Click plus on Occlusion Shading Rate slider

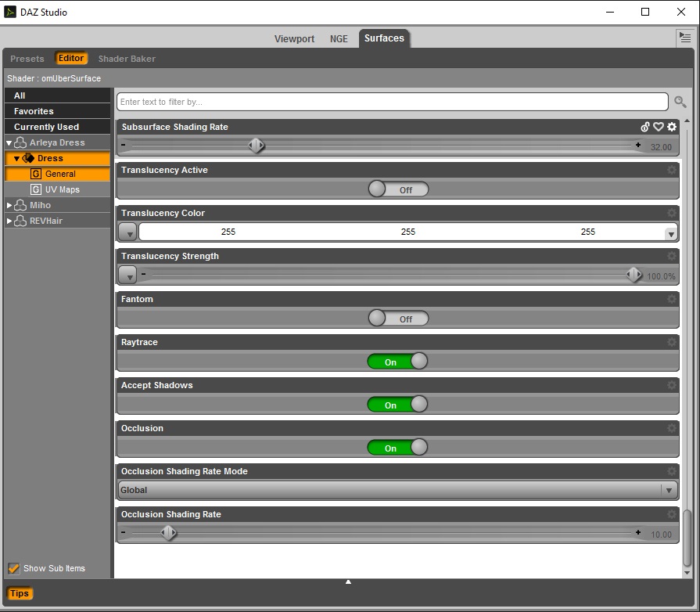pyautogui.click(x=638, y=532)
